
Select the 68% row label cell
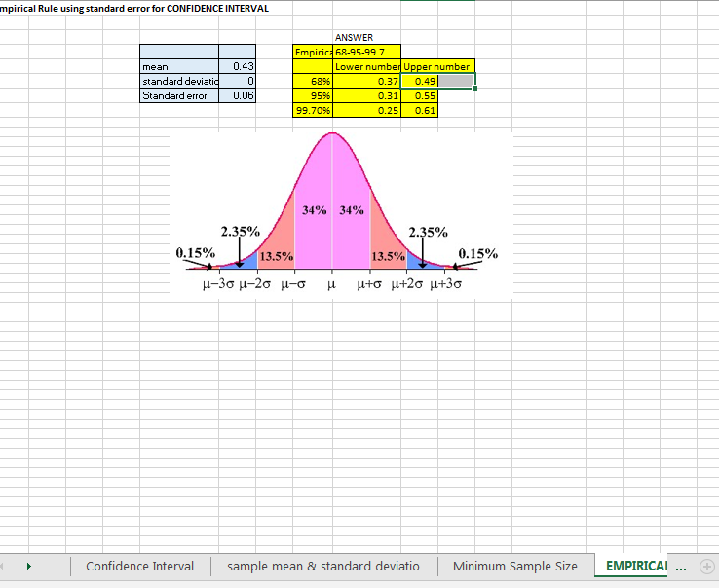313,81
